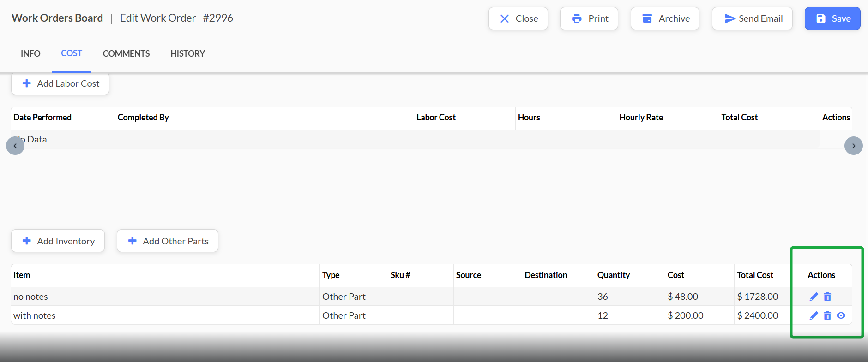This screenshot has height=362, width=868.
Task: Click the $ 200.00 cost value
Action: click(686, 315)
